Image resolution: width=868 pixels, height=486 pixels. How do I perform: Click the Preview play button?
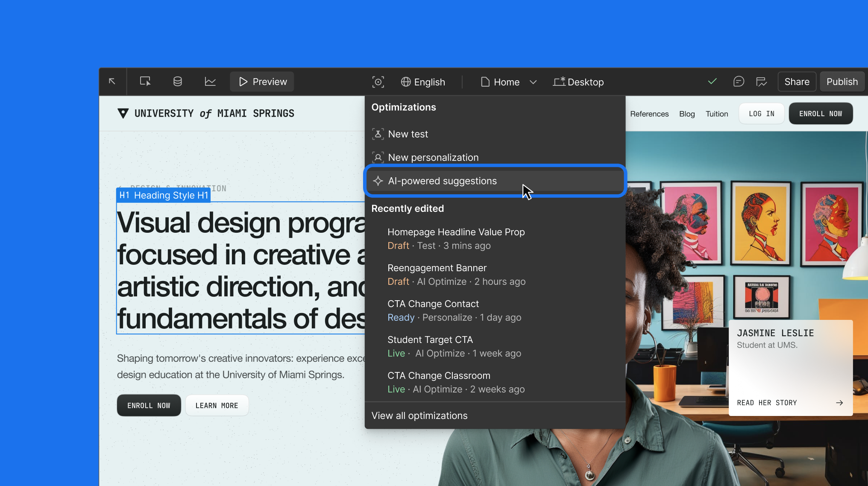click(262, 82)
